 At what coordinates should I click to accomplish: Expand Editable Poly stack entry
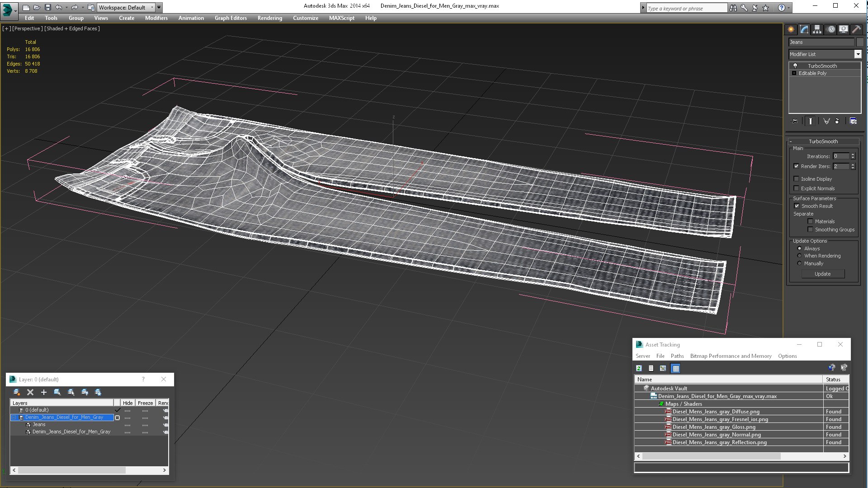(794, 73)
